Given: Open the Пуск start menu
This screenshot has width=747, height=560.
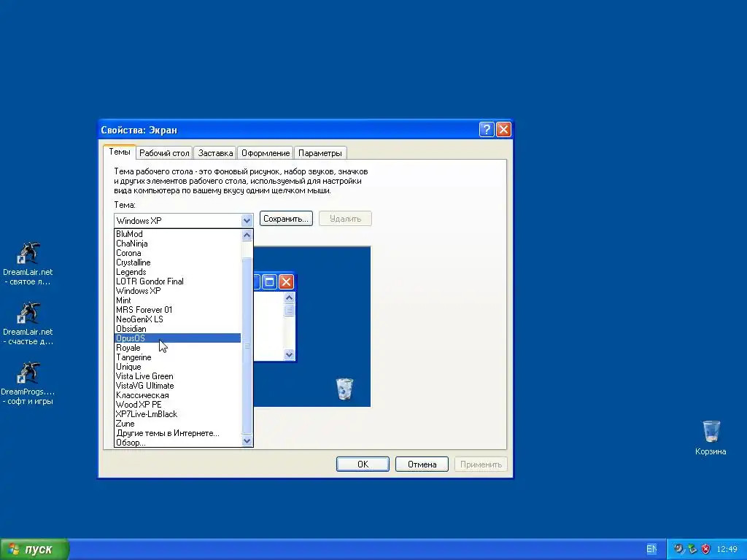Looking at the screenshot, I should click(x=34, y=549).
